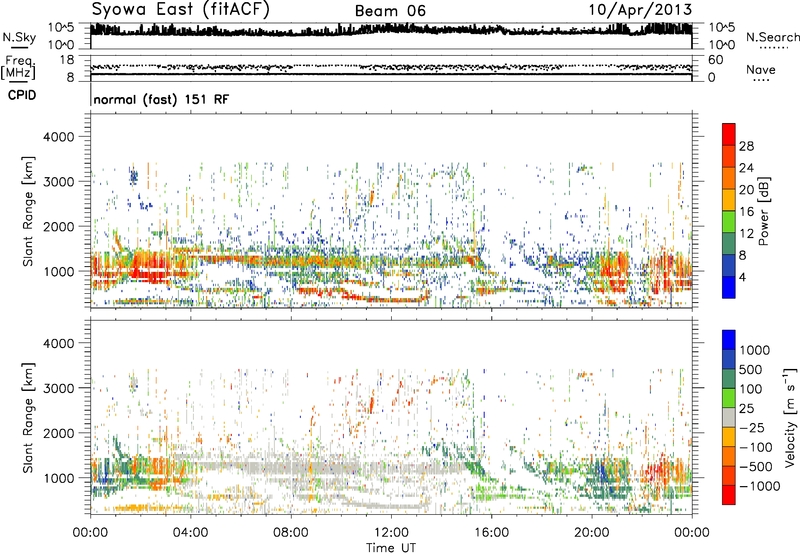Select the "08:00" time axis label
800x554 pixels.
pyautogui.click(x=290, y=533)
